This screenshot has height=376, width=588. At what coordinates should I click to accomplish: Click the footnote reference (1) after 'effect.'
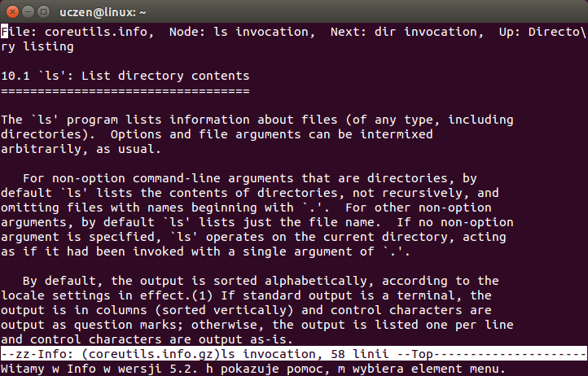click(202, 295)
